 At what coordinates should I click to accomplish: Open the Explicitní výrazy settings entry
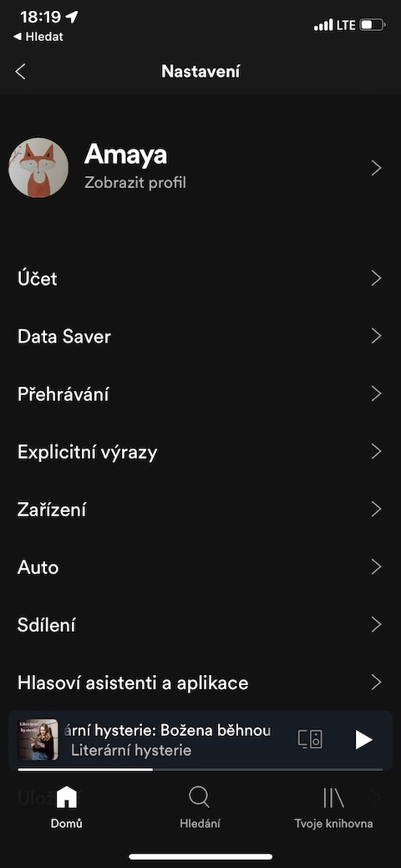tap(200, 452)
